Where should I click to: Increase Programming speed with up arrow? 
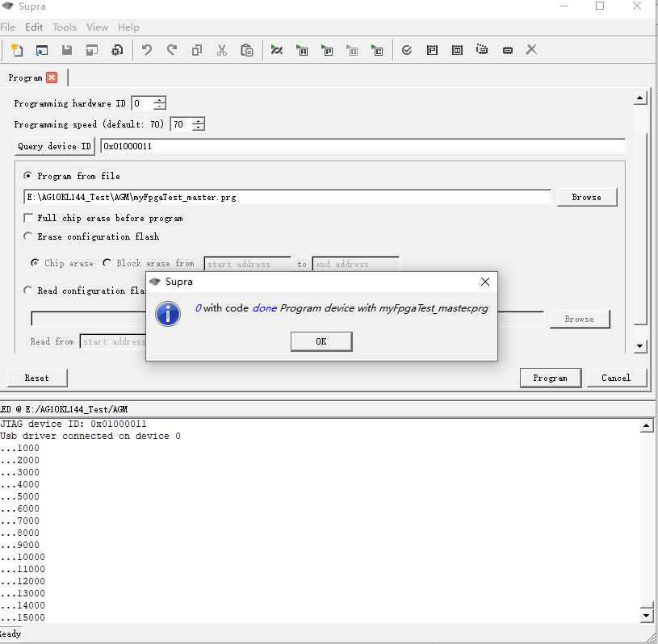click(x=198, y=121)
